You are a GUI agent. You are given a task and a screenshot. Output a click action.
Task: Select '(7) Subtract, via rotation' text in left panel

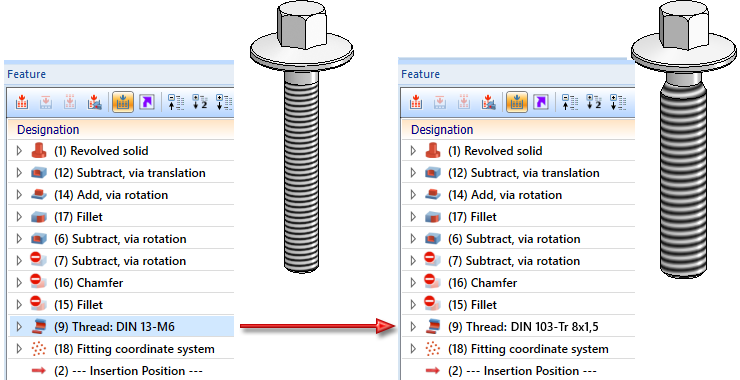pos(120,261)
